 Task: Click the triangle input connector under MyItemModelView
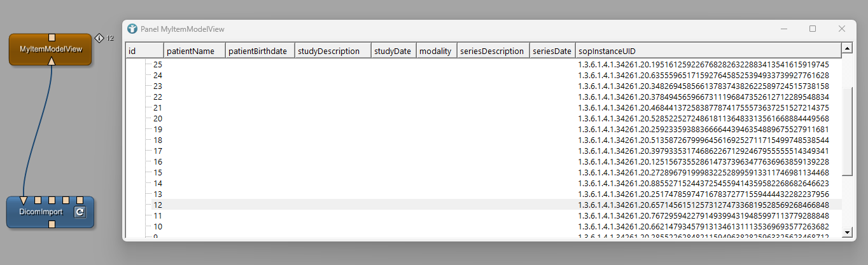[x=52, y=61]
